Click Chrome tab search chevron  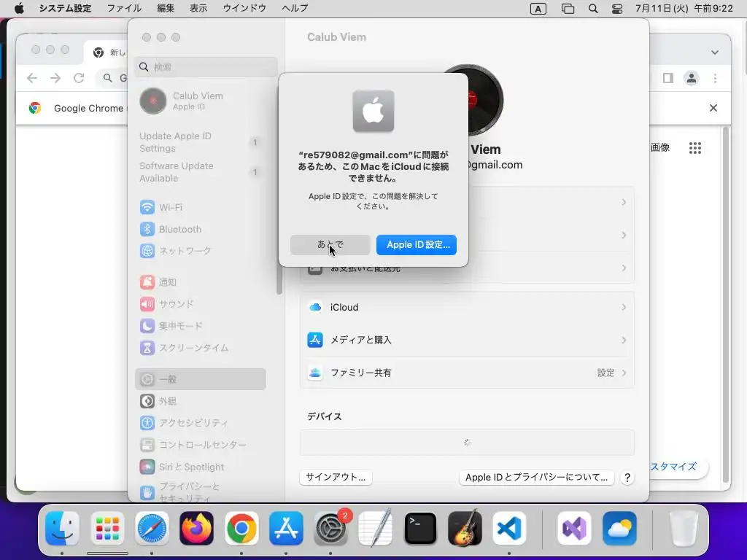[x=715, y=52]
